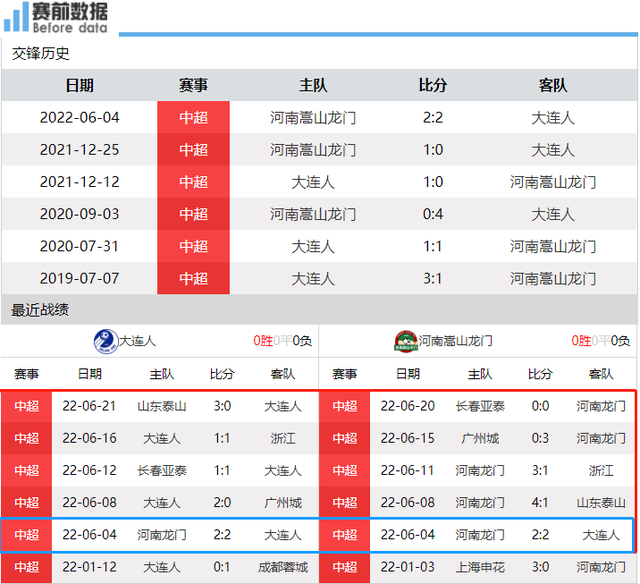Click the 中超 tag in the 2022-06-04 row
The height and width of the screenshot is (584, 640).
point(193,118)
